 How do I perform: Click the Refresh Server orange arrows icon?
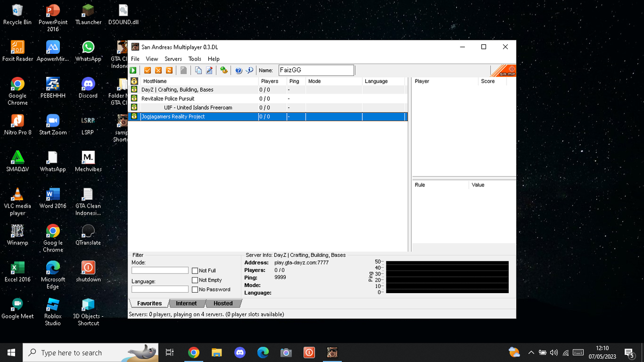169,70
